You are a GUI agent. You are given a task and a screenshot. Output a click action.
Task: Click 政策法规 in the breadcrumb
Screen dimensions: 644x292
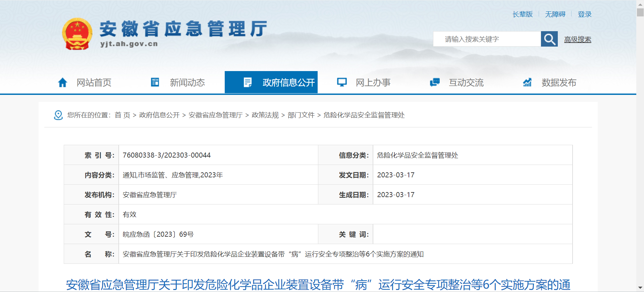(265, 115)
